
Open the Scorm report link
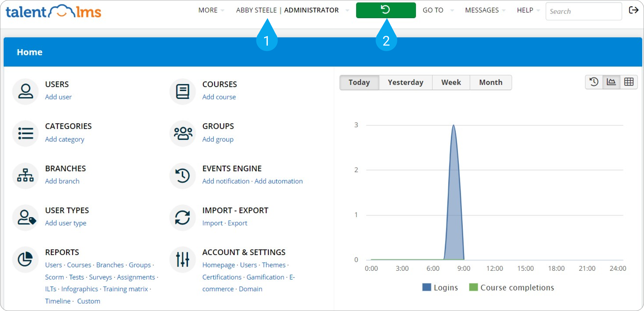click(x=55, y=277)
